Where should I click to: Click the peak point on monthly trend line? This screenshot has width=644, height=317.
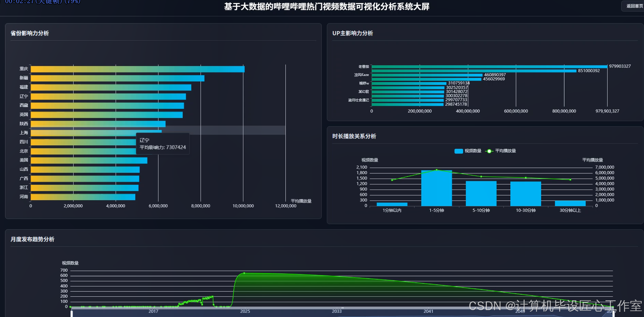point(244,273)
